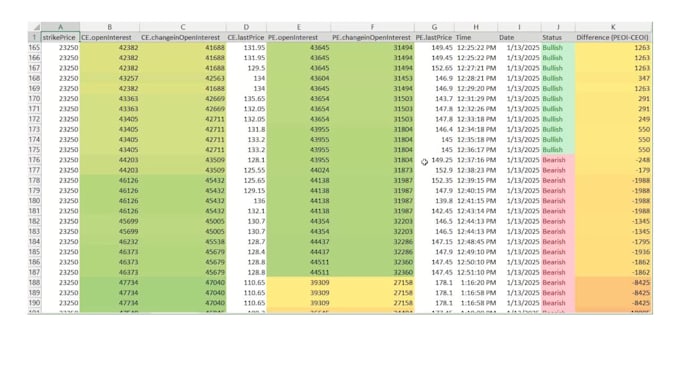Click the difference value 249
The image size is (680, 383).
(x=613, y=119)
